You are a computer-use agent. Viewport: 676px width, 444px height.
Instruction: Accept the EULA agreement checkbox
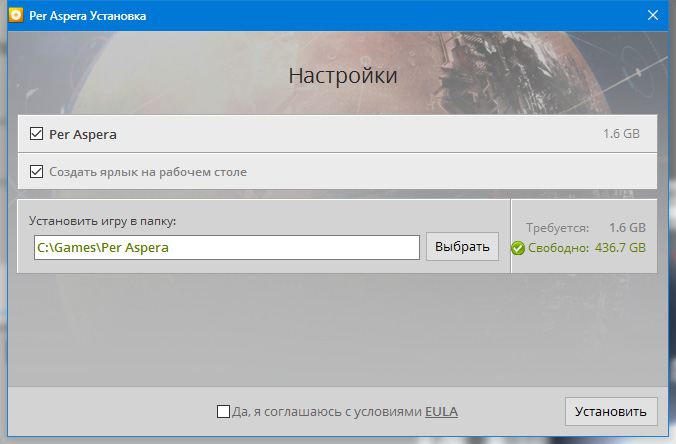click(x=223, y=411)
